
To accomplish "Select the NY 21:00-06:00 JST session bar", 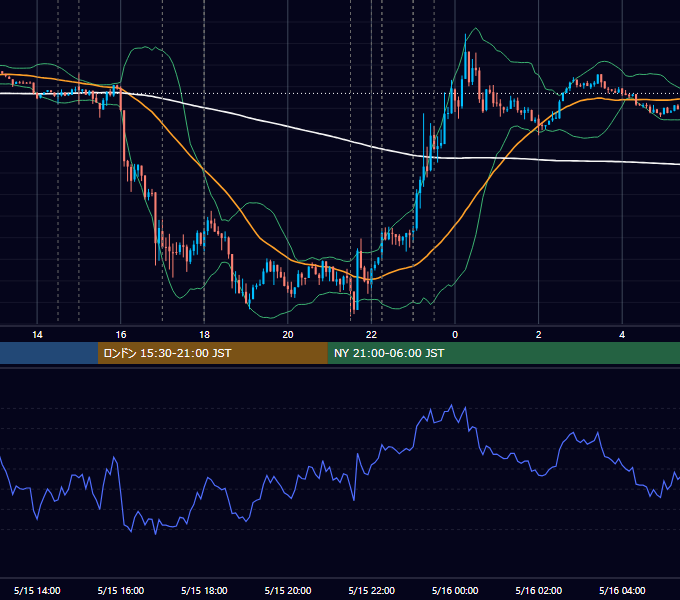I will (x=503, y=353).
